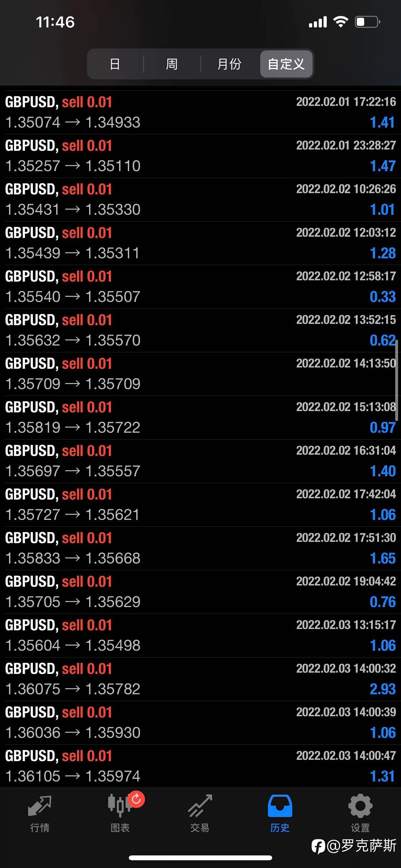Select the 自定义 custom period tab

pyautogui.click(x=286, y=64)
